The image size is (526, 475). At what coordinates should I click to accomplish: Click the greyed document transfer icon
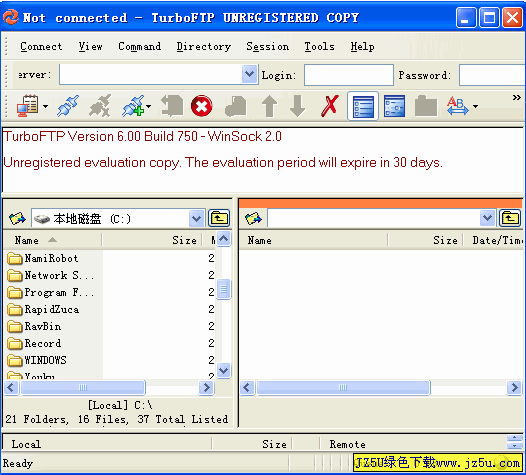pyautogui.click(x=172, y=106)
